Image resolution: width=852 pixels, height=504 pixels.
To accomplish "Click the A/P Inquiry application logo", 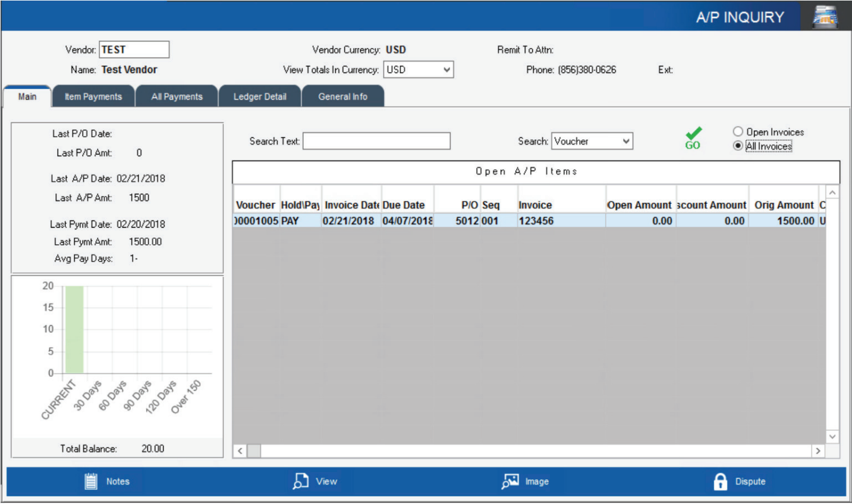I will tap(826, 16).
